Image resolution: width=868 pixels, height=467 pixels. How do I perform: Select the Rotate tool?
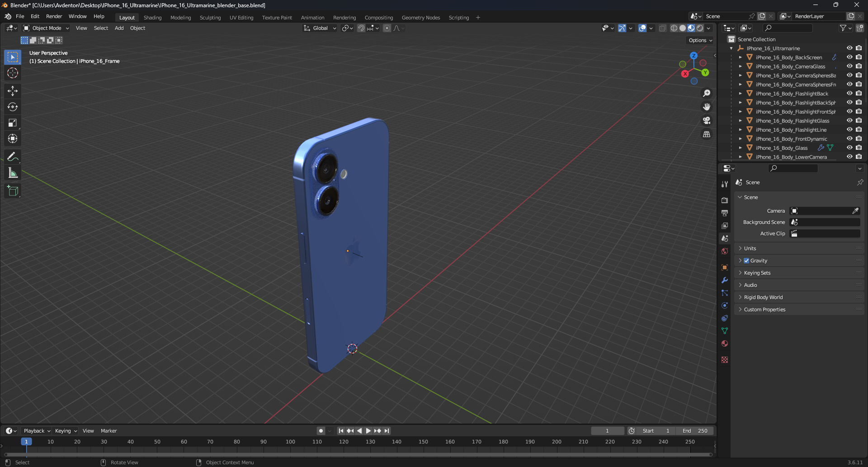click(x=13, y=107)
